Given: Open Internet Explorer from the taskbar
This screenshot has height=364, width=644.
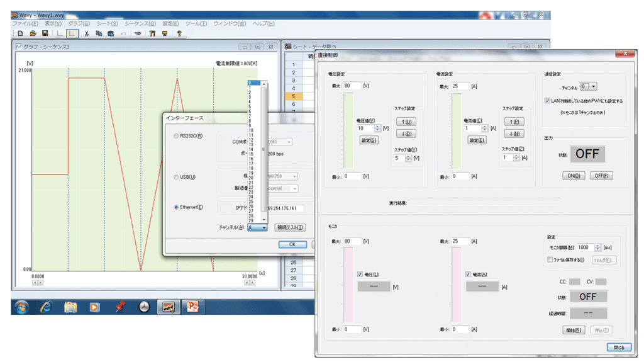Looking at the screenshot, I should tap(46, 307).
